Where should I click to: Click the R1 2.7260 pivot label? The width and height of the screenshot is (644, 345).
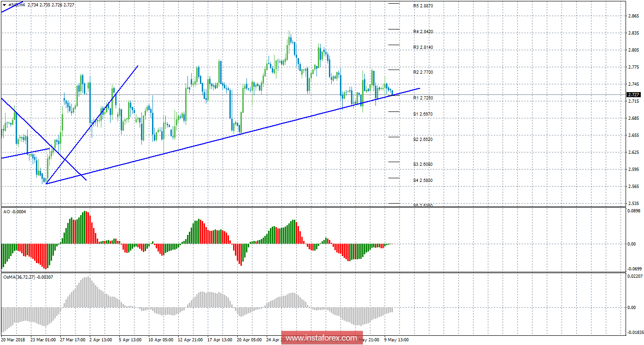[x=423, y=98]
